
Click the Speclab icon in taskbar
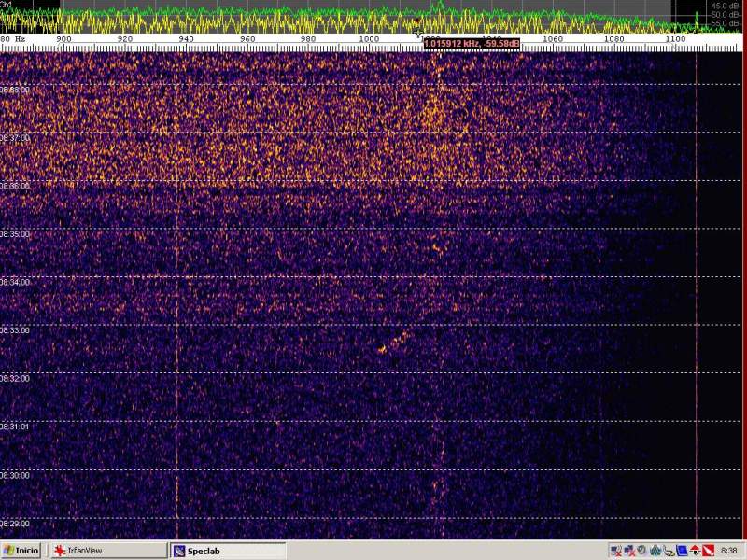[179, 551]
